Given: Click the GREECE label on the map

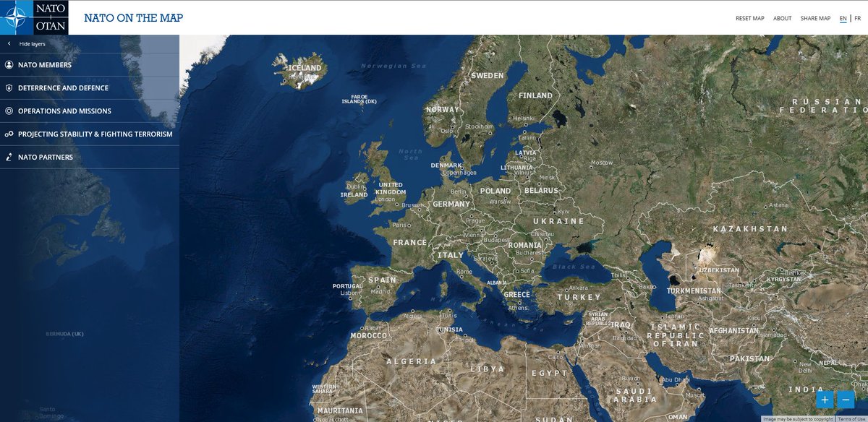Looking at the screenshot, I should click(x=517, y=295).
